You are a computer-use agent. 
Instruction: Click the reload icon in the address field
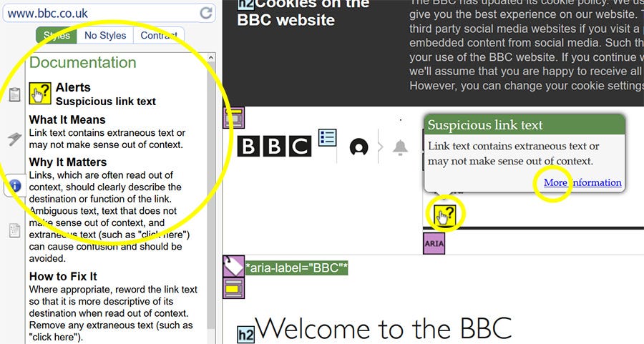click(x=206, y=13)
